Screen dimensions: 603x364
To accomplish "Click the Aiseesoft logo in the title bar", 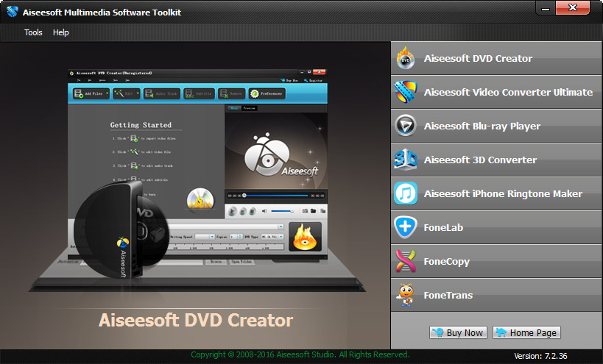I will (13, 12).
